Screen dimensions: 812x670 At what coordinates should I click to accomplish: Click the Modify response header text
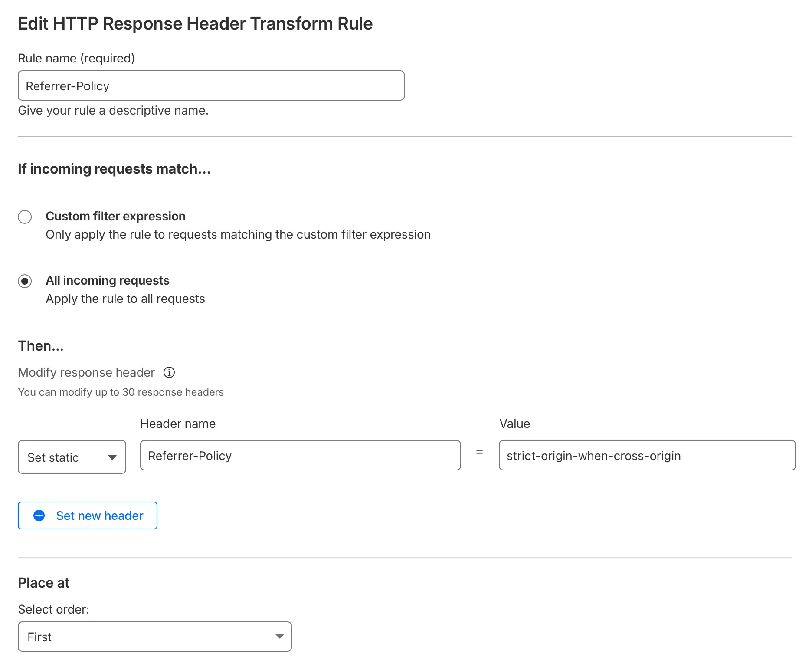[x=86, y=372]
